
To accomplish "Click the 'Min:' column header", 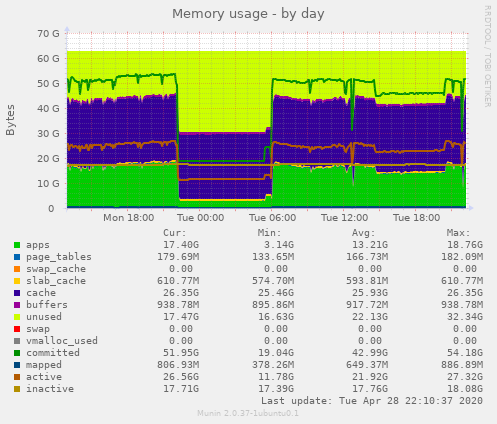I will tap(269, 233).
